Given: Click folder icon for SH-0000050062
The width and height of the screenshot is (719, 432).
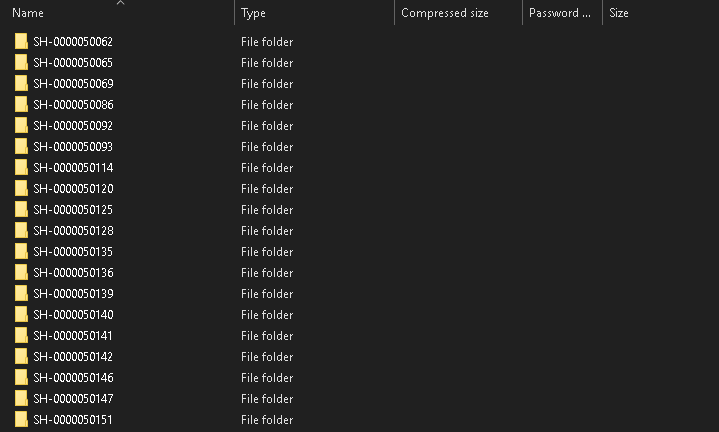Looking at the screenshot, I should [21, 42].
